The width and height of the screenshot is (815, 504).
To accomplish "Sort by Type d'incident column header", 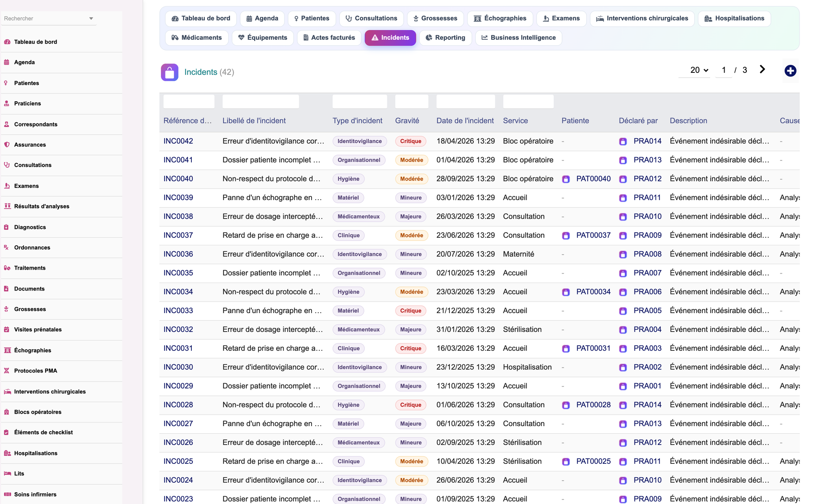I will (x=357, y=121).
